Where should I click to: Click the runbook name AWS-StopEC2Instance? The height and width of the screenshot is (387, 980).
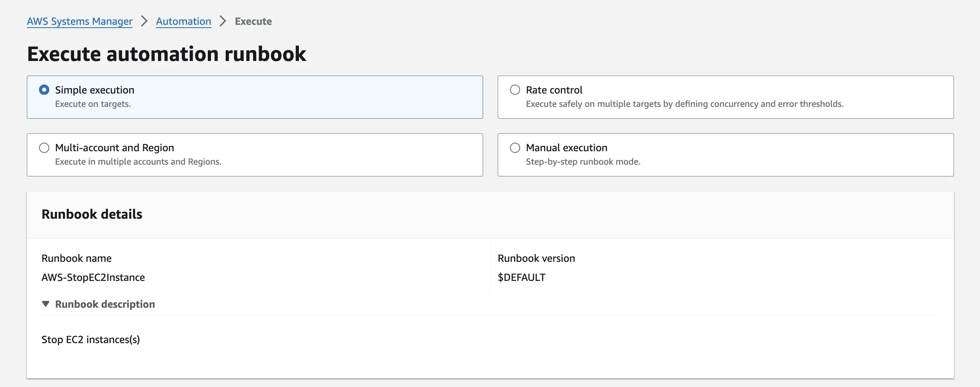[x=93, y=277]
